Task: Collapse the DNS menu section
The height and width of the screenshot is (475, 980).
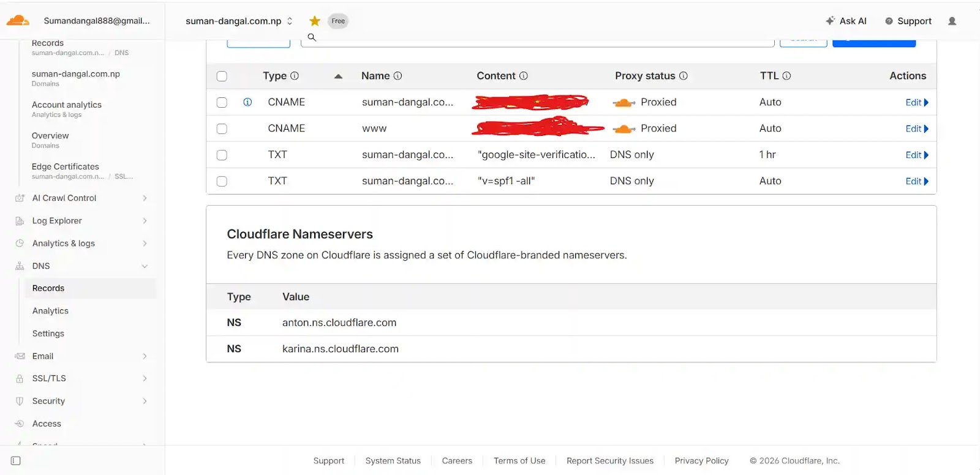Action: 145,266
